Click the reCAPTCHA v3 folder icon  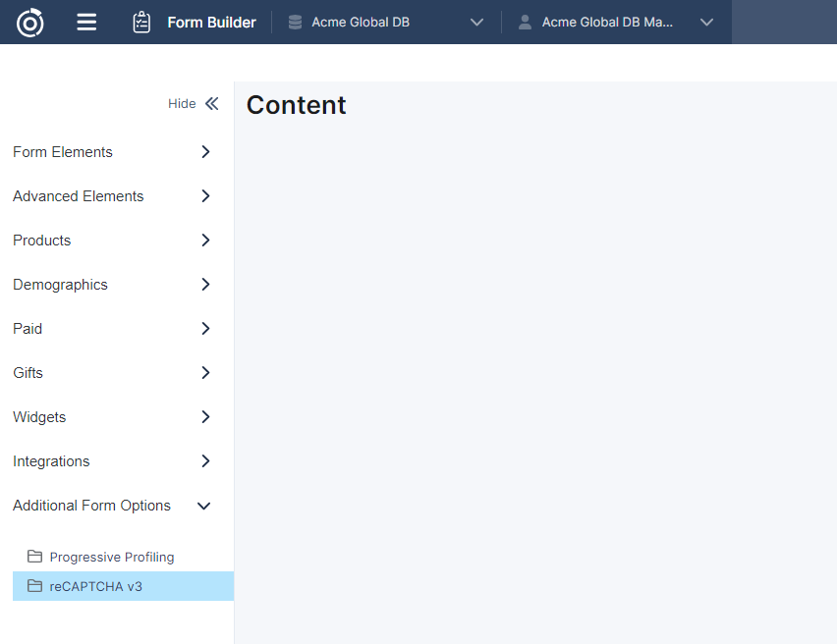35,586
